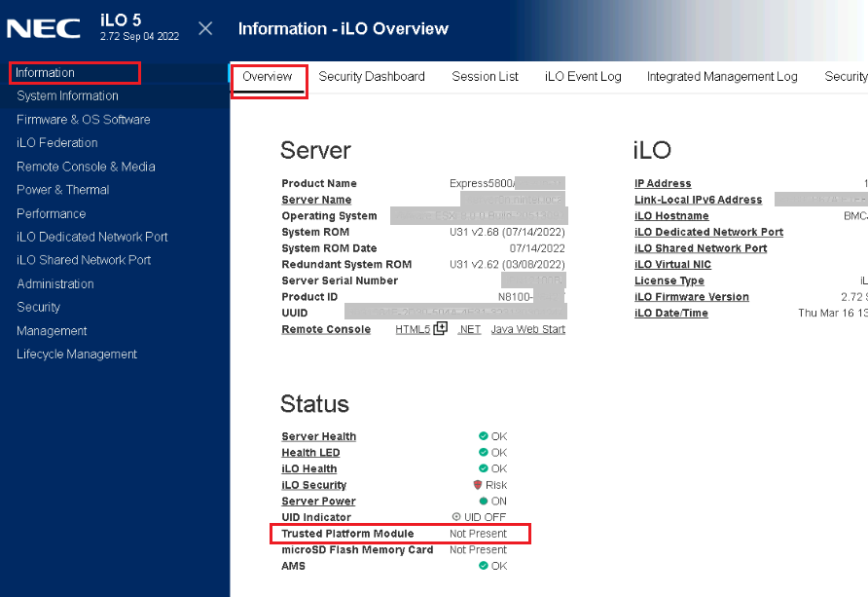Open Power & Thermal section
Image resolution: width=868 pixels, height=597 pixels.
coord(63,189)
